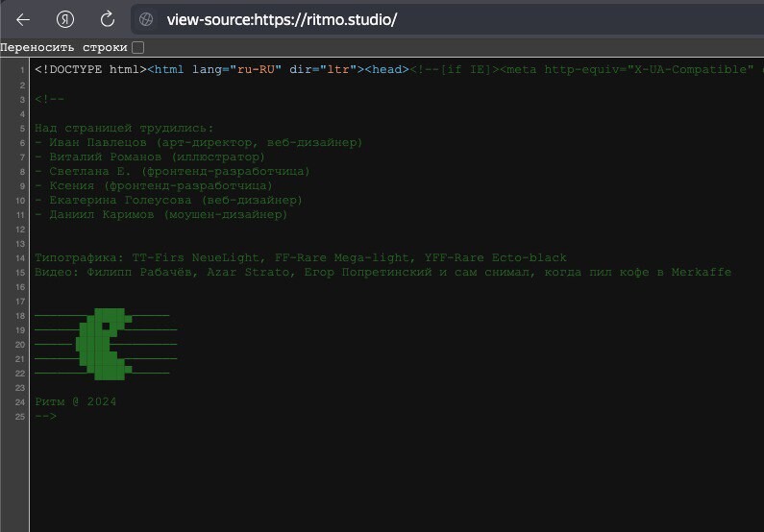Click the 'Виталий Романов' illustrator line
764x532 pixels.
(149, 157)
